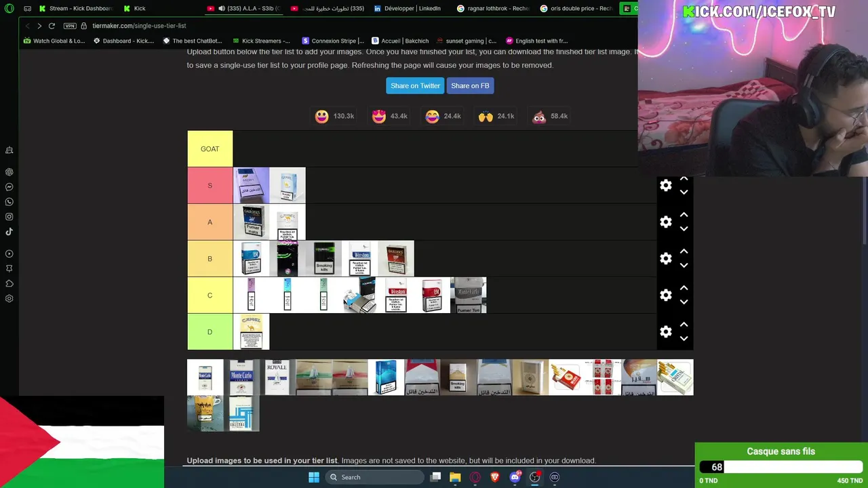Viewport: 868px width, 488px height.
Task: Open Discord from the taskbar
Action: pos(515,477)
